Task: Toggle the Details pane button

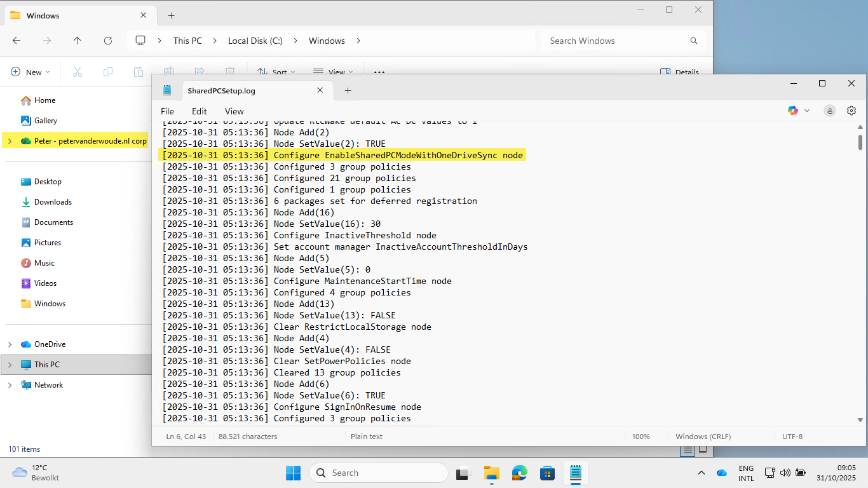Action: (679, 72)
